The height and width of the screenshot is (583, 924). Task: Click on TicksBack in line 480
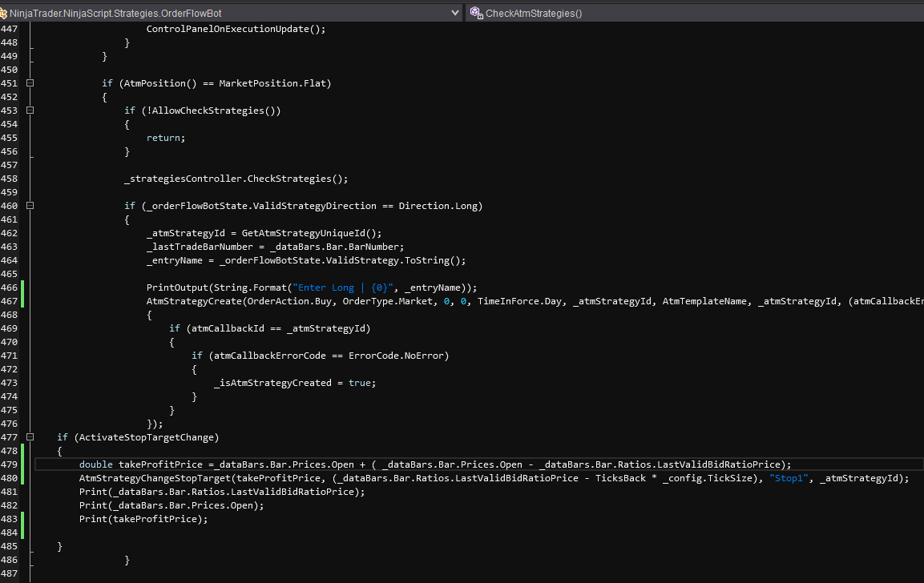[x=620, y=477]
